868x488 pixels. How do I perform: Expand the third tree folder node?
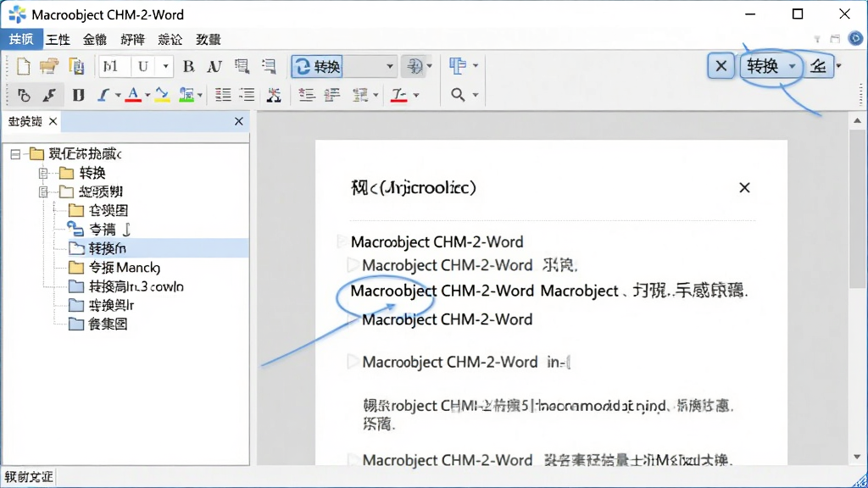point(43,192)
